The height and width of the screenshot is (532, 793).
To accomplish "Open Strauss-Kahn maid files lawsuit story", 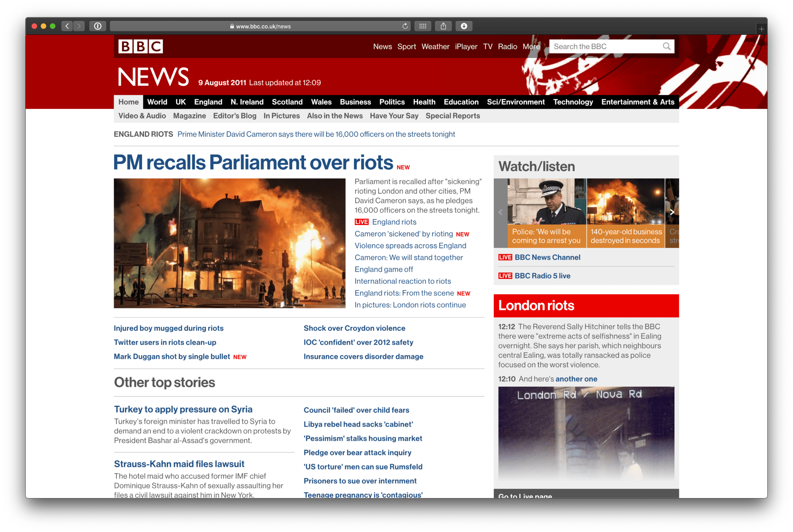I will tap(179, 464).
